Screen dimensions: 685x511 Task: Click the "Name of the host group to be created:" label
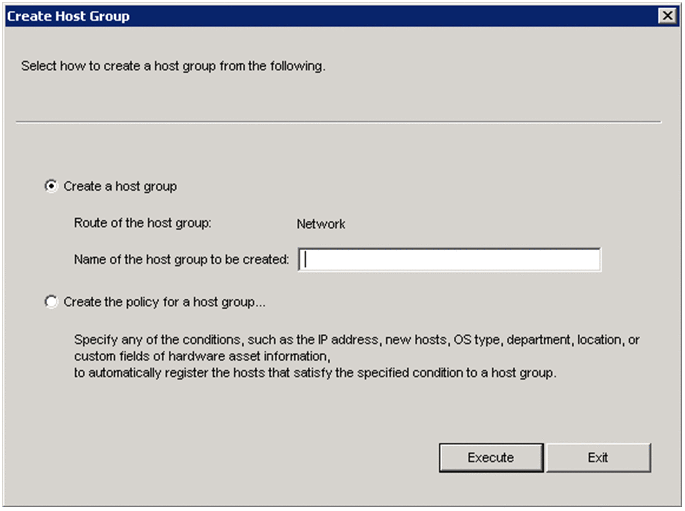[x=181, y=260]
